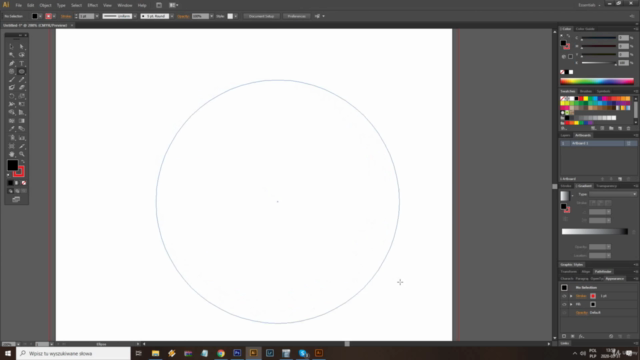Enable Draw Normal mode
Screen dimensions: 640x360
click(11, 191)
